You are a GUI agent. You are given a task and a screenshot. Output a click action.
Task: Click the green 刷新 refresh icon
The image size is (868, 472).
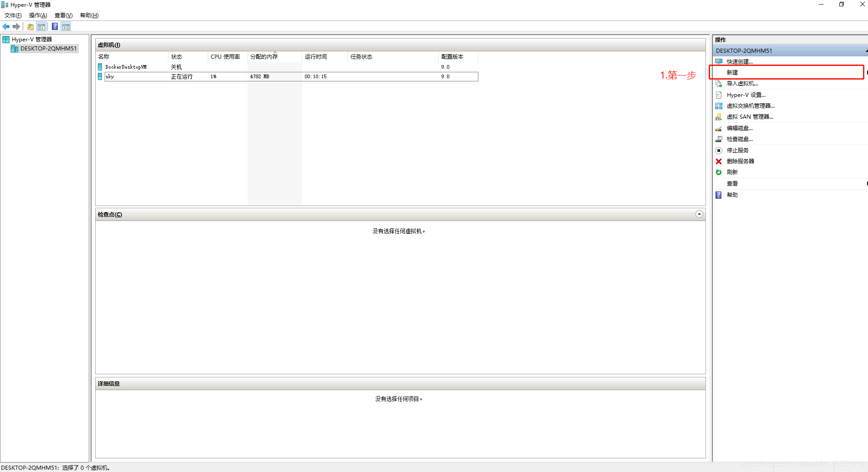tap(719, 172)
